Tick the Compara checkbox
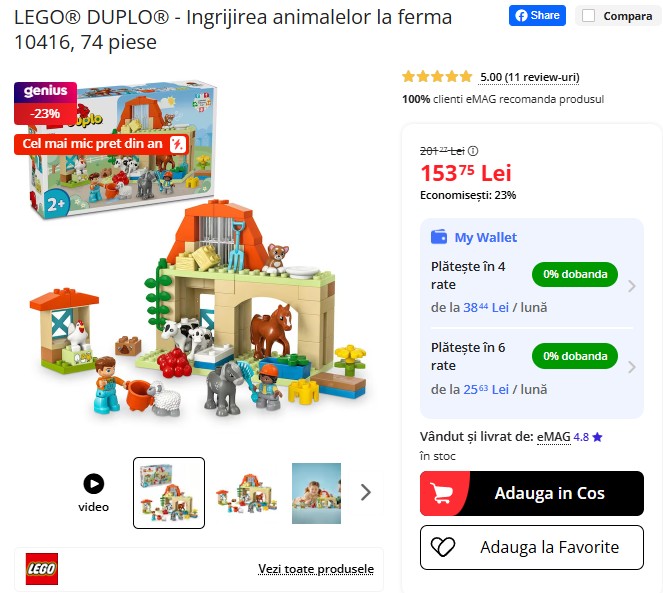 click(588, 16)
